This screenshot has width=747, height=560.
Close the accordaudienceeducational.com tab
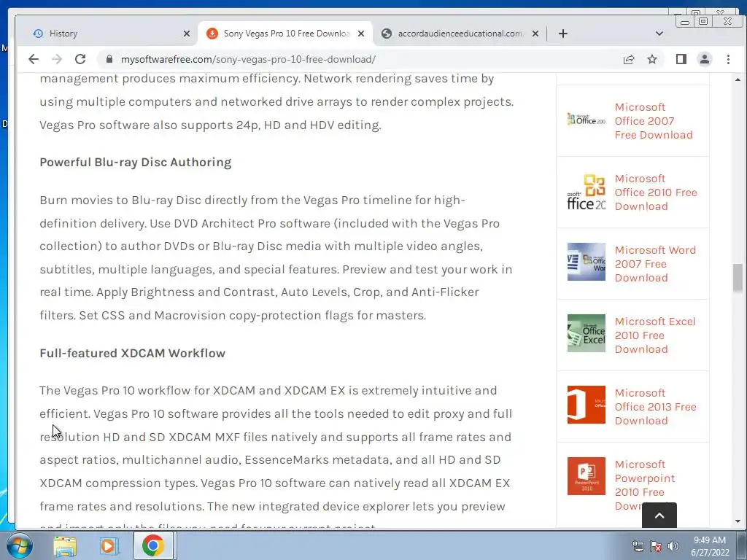click(535, 34)
